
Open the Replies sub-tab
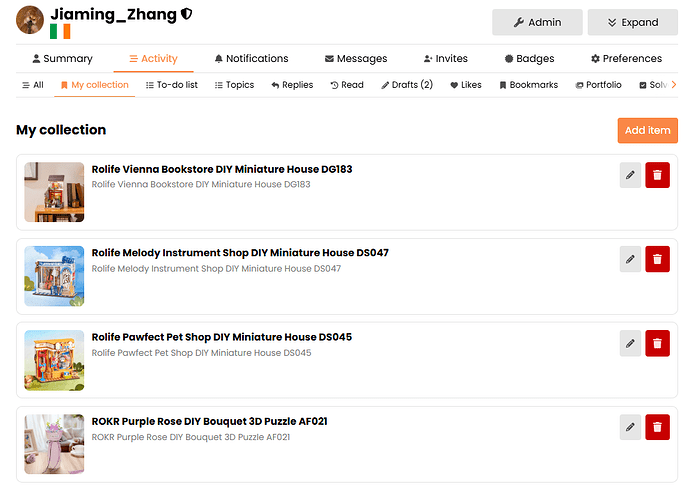[x=292, y=85]
